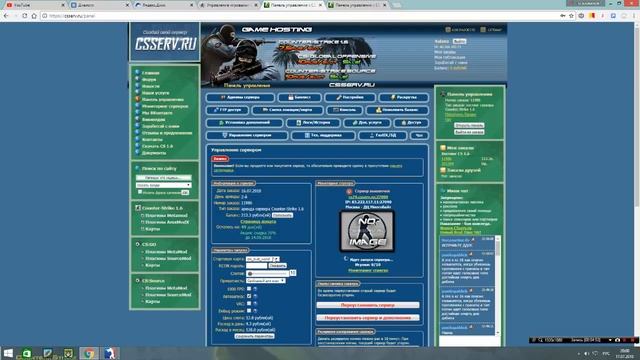Image resolution: width=640 pixels, height=360 pixels.
Task: Open Управление сервером panel button
Action: pos(247,136)
